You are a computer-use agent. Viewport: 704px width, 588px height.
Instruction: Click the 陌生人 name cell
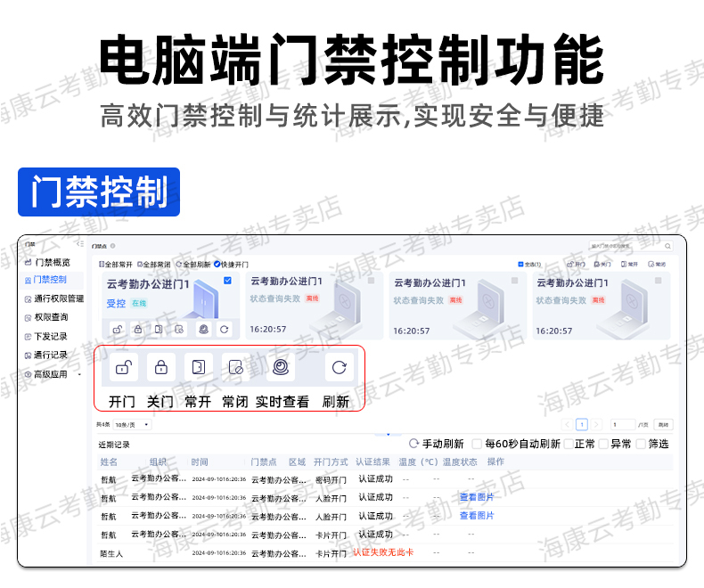coord(111,554)
